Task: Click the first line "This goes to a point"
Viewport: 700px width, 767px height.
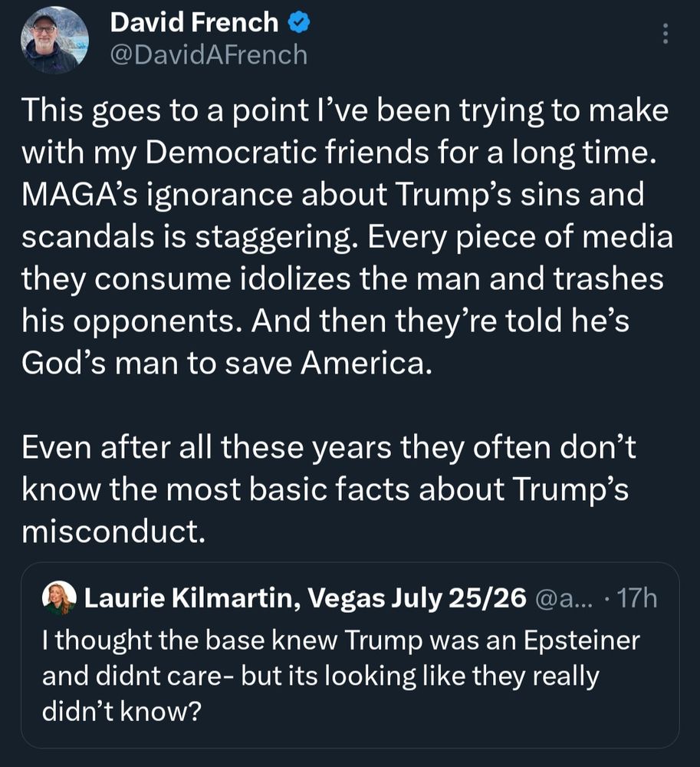Action: point(344,111)
